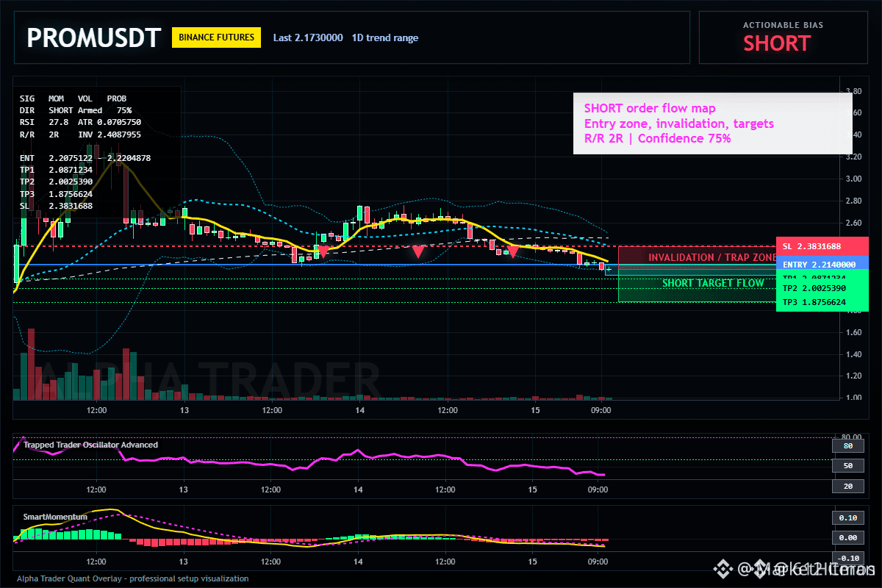The height and width of the screenshot is (588, 882).
Task: Click the BINANCE FUTURES yellow badge
Action: [216, 37]
